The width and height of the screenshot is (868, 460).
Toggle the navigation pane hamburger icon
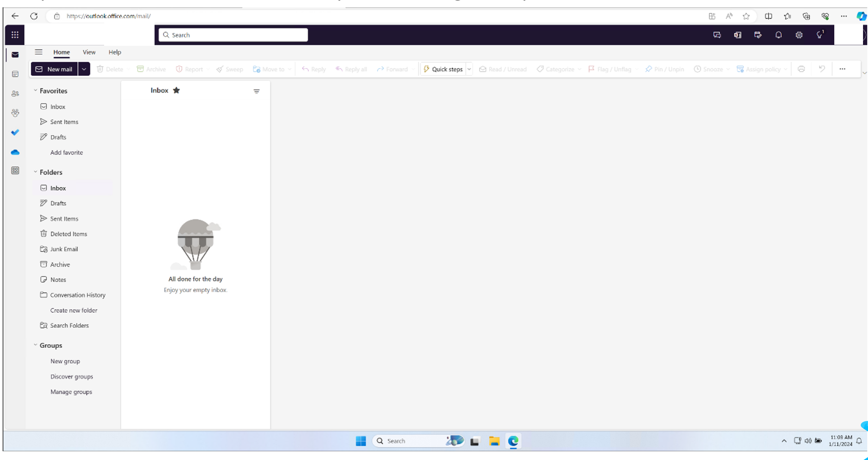tap(39, 52)
